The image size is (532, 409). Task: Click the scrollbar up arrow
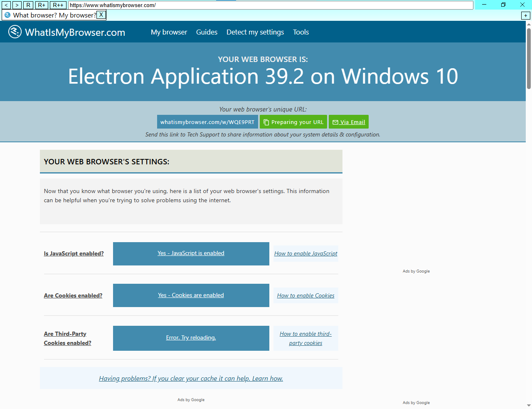(529, 24)
